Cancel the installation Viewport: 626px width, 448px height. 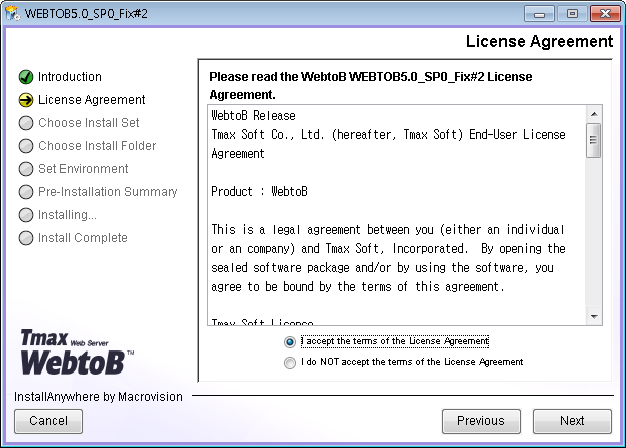[48, 421]
